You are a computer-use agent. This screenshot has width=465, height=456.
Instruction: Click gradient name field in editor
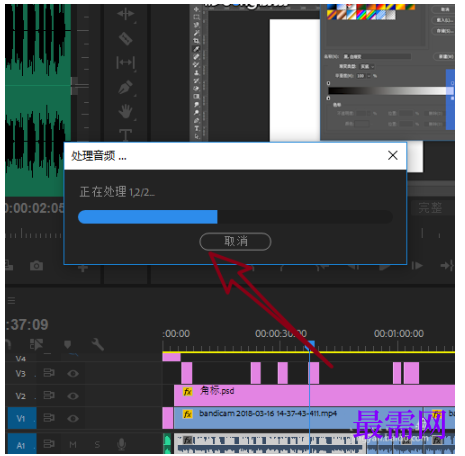click(x=377, y=57)
